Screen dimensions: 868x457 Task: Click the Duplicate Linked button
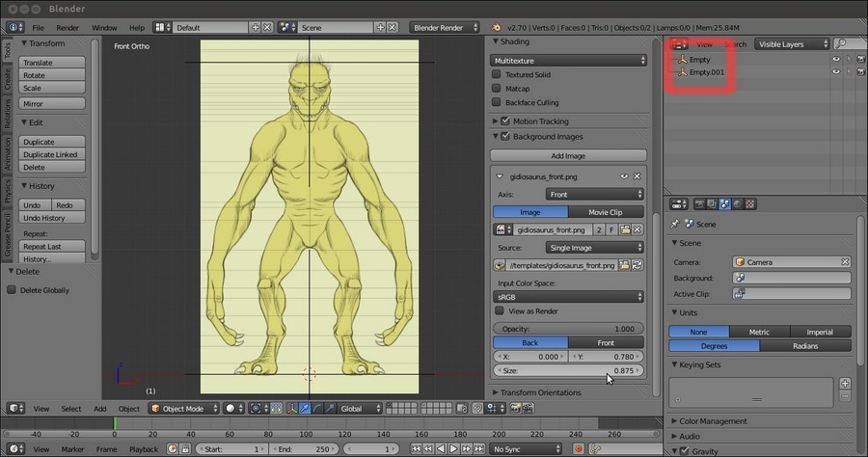[x=52, y=154]
